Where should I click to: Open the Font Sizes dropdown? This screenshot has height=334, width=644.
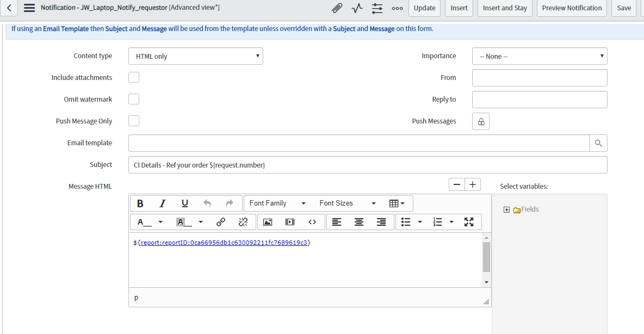click(x=348, y=203)
